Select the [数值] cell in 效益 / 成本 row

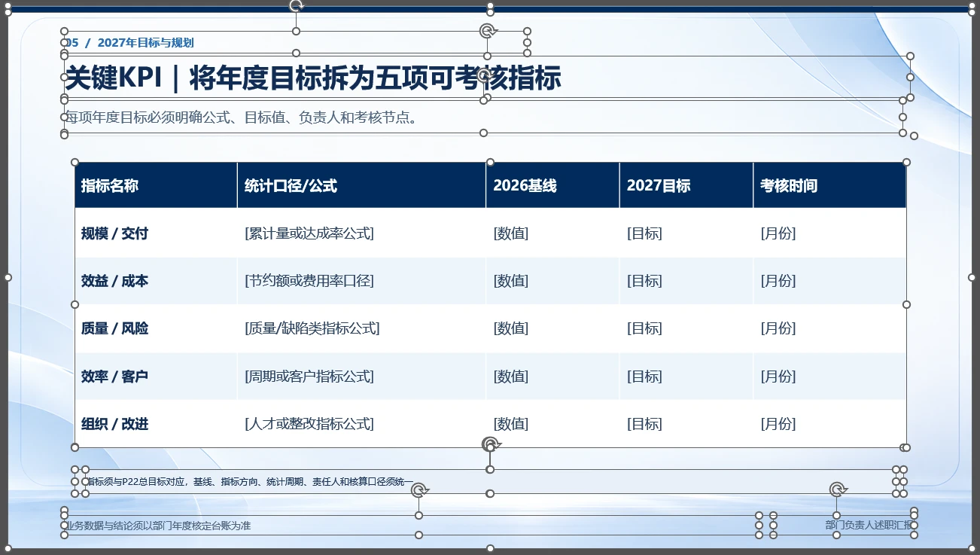click(x=552, y=281)
